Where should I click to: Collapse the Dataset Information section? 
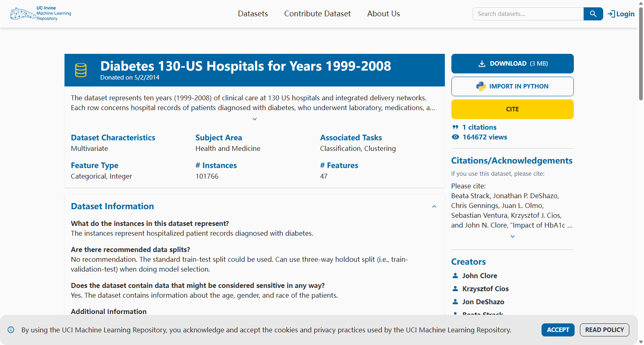coord(434,206)
